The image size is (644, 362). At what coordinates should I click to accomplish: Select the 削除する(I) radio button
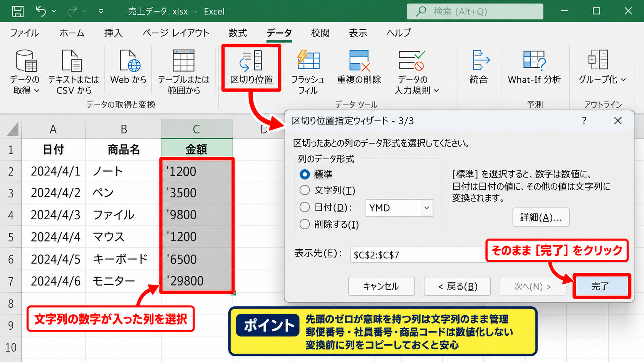pos(305,224)
